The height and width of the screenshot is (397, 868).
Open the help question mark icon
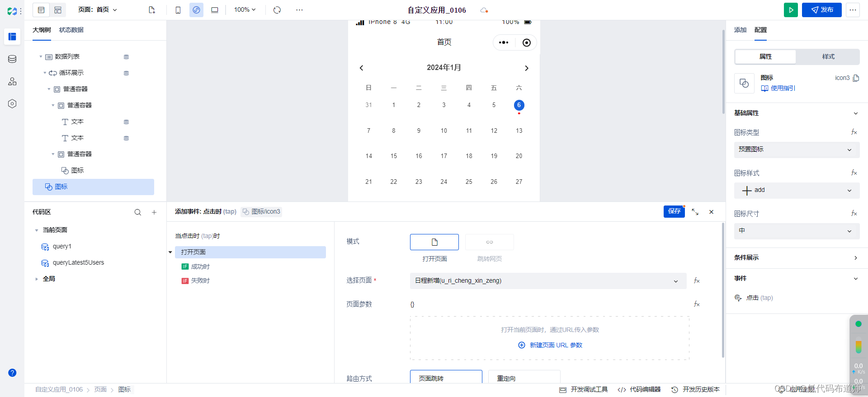click(x=12, y=373)
